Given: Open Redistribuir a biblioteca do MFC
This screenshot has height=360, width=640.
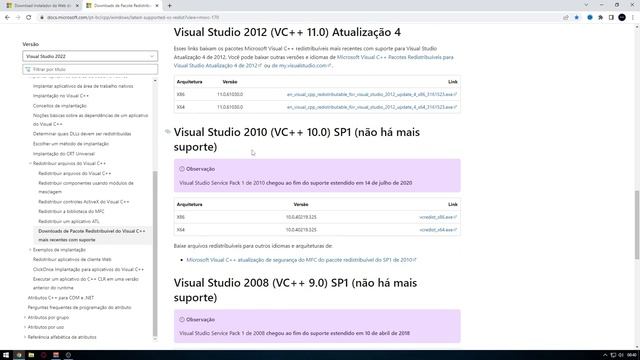Looking at the screenshot, I should tap(71, 211).
